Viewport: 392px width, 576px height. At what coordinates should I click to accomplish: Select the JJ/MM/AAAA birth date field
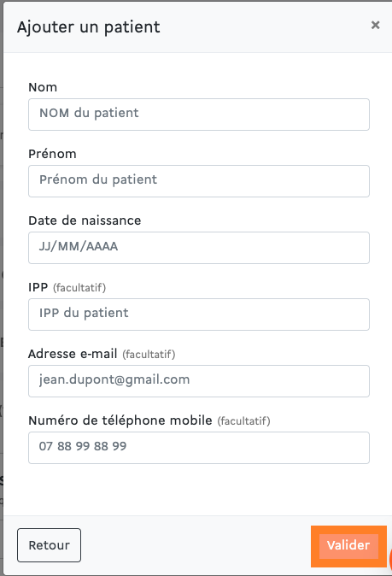(199, 248)
